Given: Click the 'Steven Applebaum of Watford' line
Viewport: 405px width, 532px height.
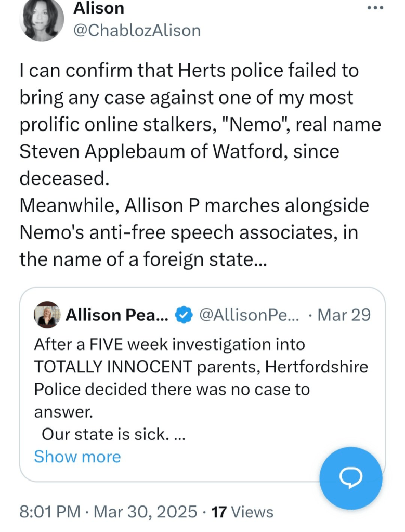Looking at the screenshot, I should (179, 152).
